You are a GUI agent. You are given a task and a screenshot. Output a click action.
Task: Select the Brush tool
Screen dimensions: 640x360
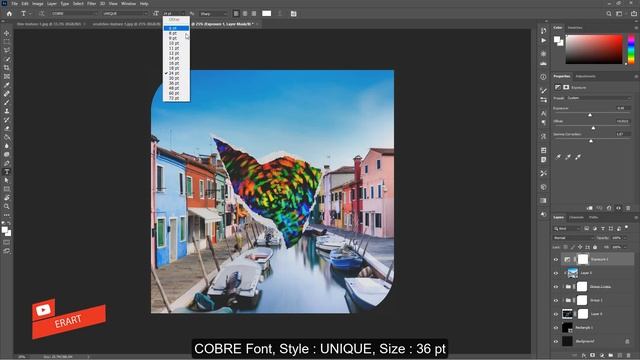coord(7,102)
